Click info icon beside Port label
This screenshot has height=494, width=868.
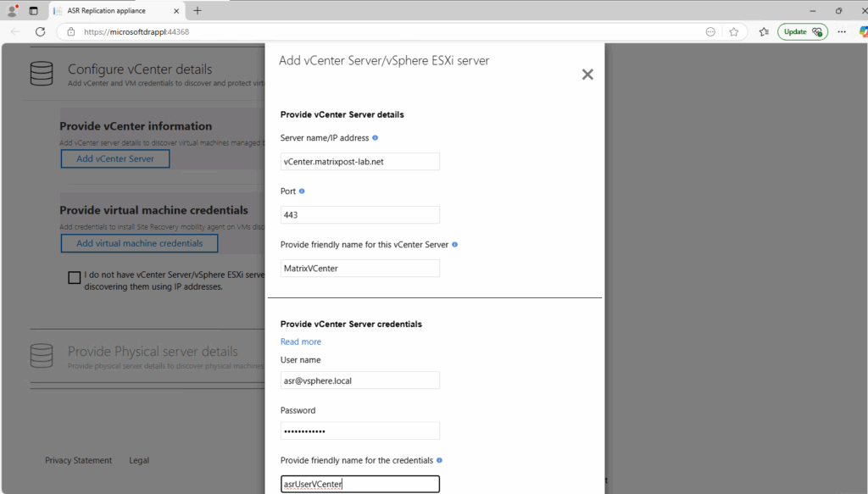[x=302, y=191]
